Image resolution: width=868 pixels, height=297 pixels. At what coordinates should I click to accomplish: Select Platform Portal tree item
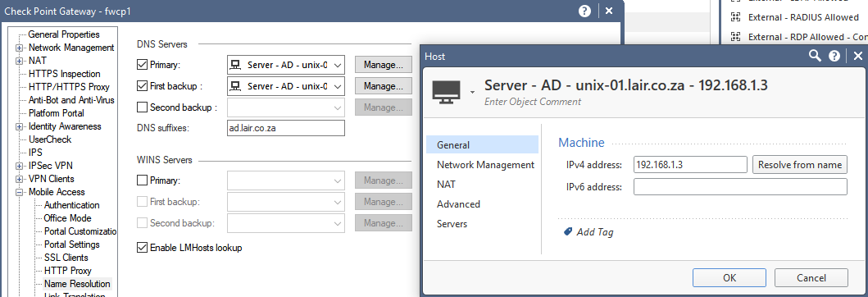(x=57, y=113)
